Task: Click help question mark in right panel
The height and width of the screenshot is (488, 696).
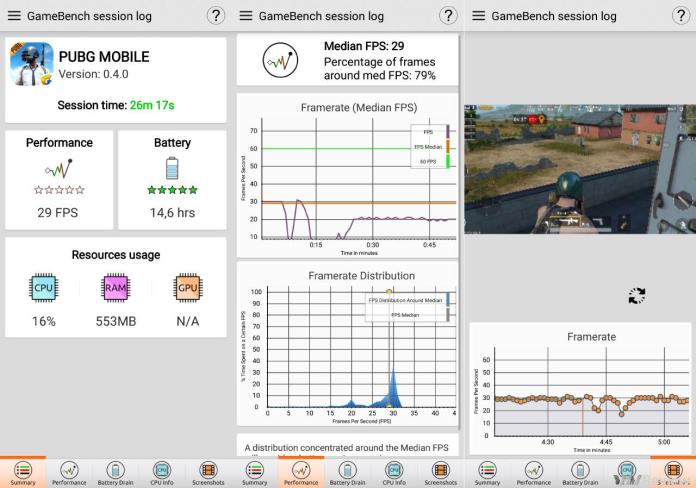Action: pyautogui.click(x=680, y=16)
